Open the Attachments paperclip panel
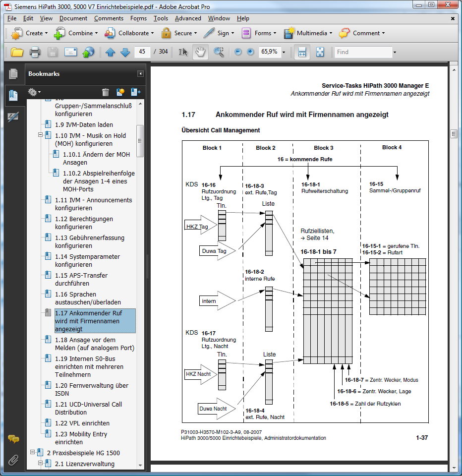The height and width of the screenshot is (476, 462). [13, 460]
